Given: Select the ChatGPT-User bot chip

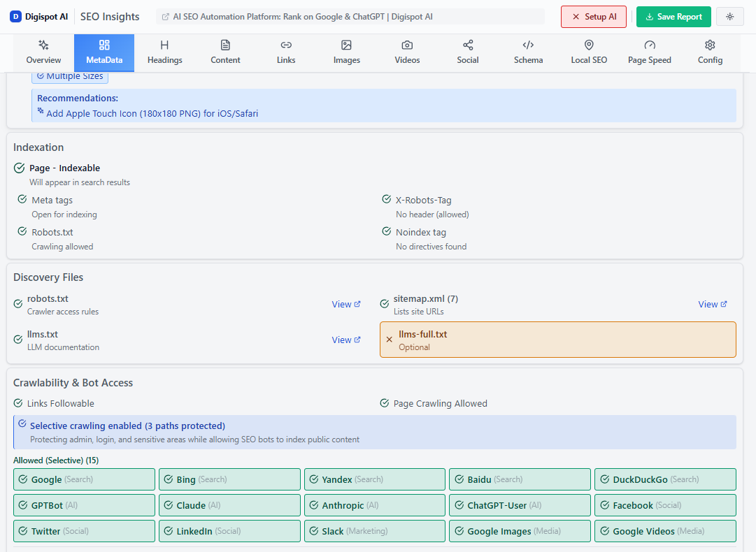Looking at the screenshot, I should click(x=520, y=505).
